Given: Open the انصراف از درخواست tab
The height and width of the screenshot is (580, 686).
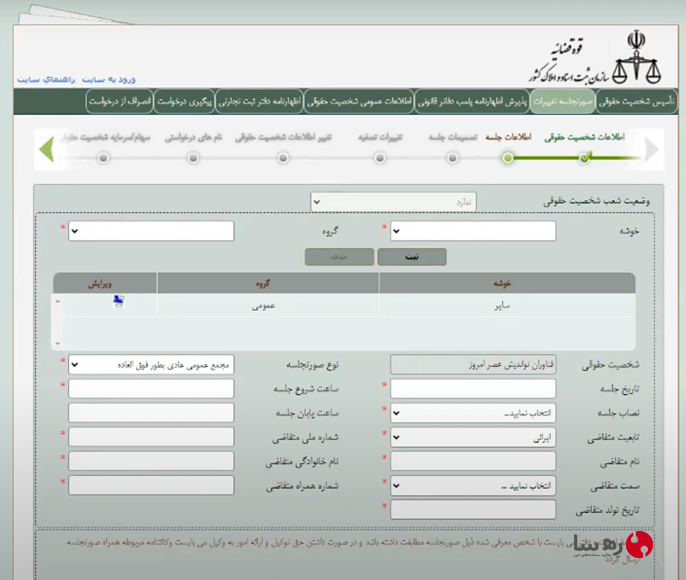Looking at the screenshot, I should pos(120,101).
